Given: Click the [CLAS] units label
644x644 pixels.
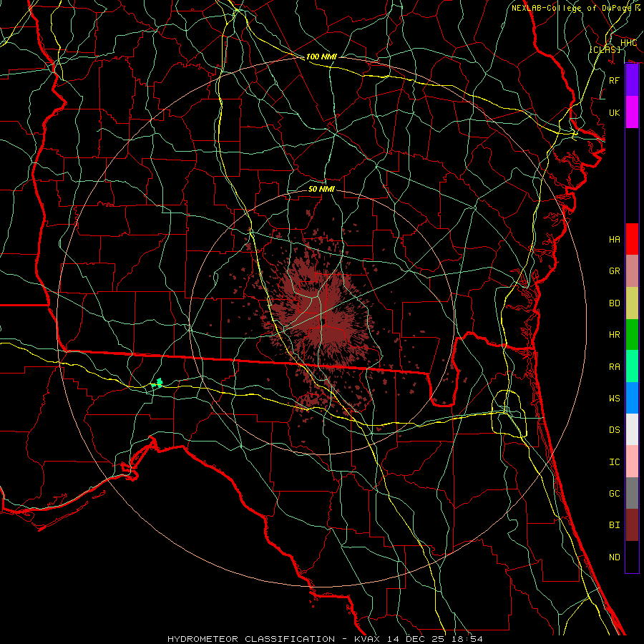Looking at the screenshot, I should point(605,49).
